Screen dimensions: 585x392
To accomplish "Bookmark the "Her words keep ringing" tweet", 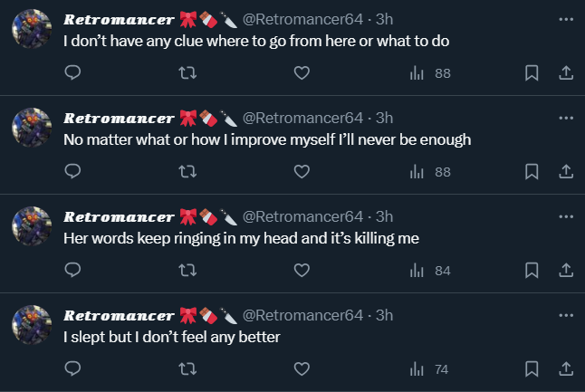I will click(x=532, y=270).
